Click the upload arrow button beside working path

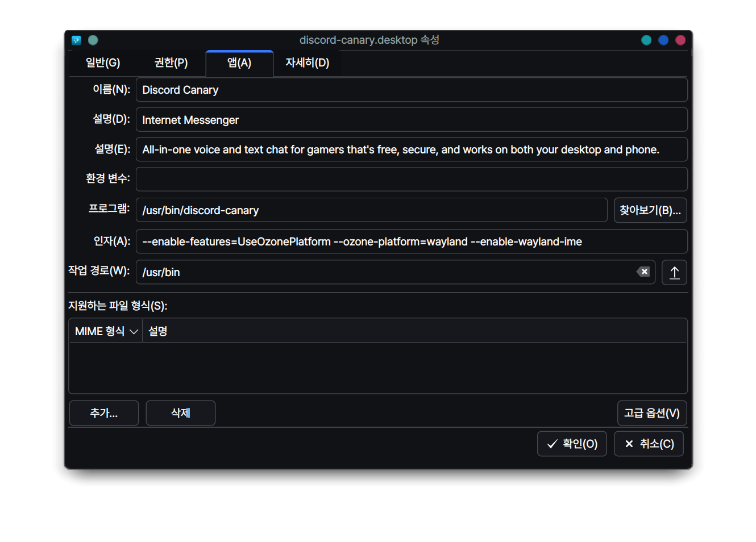674,272
